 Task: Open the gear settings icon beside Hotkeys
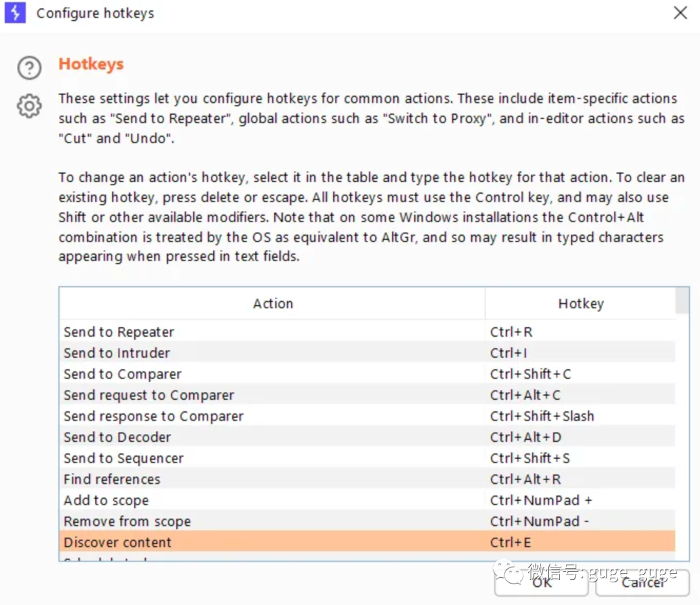click(29, 106)
